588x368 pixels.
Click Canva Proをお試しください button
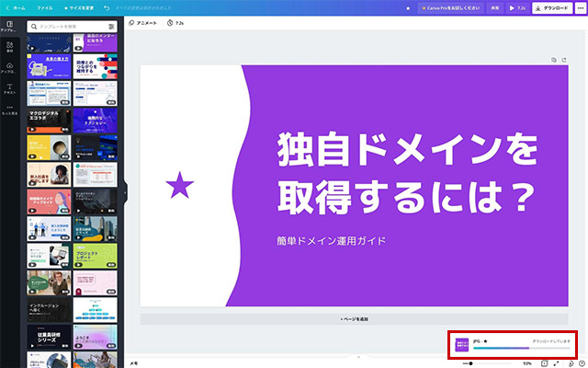451,8
